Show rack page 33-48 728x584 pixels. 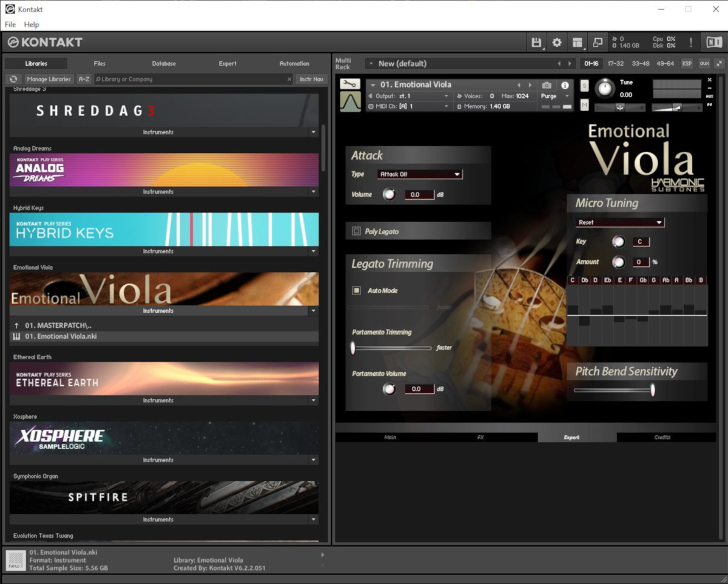(x=641, y=63)
